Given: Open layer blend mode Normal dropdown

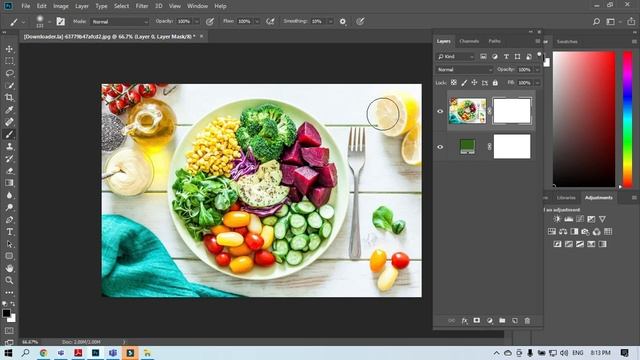Looking at the screenshot, I should (x=464, y=70).
